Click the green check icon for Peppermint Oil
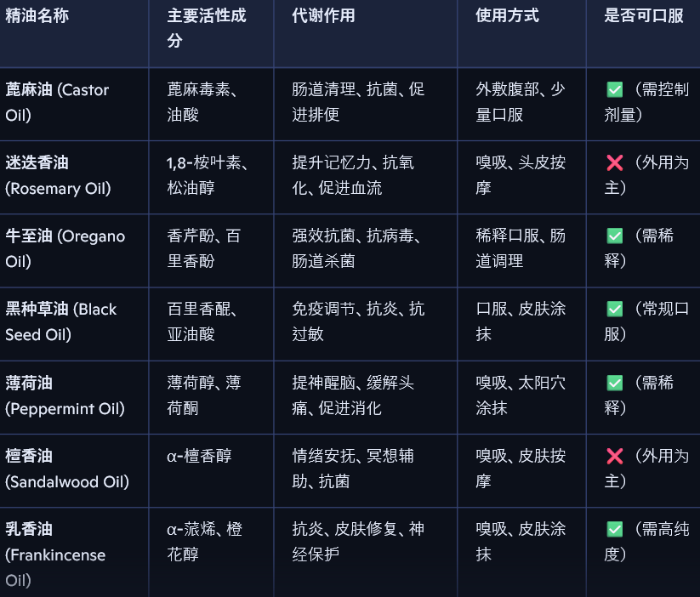 point(614,383)
